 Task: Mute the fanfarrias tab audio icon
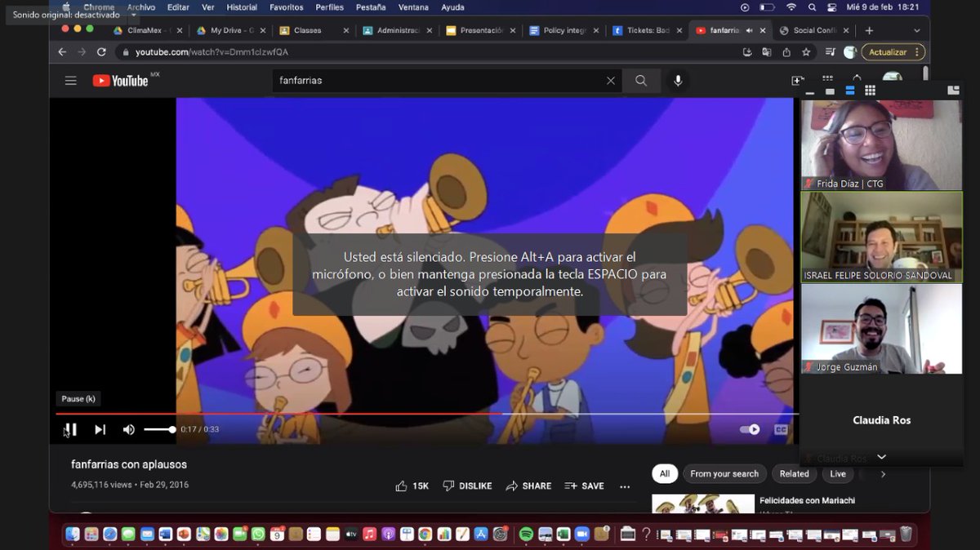(x=749, y=30)
